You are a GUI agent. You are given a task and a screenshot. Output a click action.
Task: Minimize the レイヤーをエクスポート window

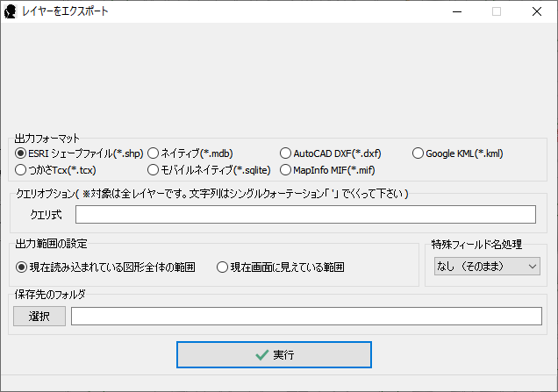(x=456, y=12)
